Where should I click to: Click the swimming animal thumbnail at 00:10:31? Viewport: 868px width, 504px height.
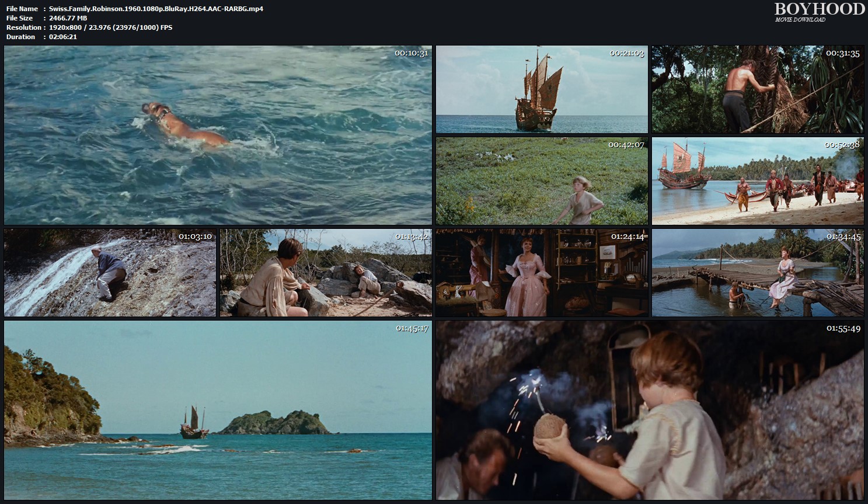(218, 135)
